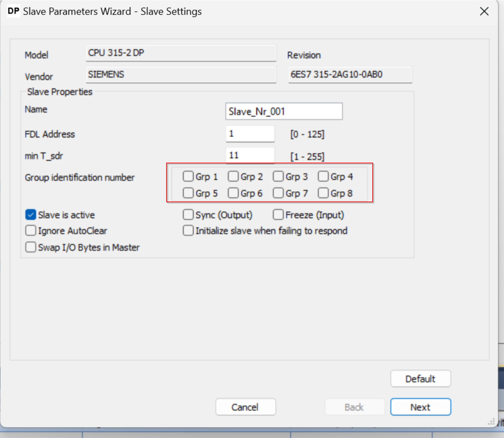Click the DP icon in title bar
Image resolution: width=504 pixels, height=438 pixels.
[13, 11]
